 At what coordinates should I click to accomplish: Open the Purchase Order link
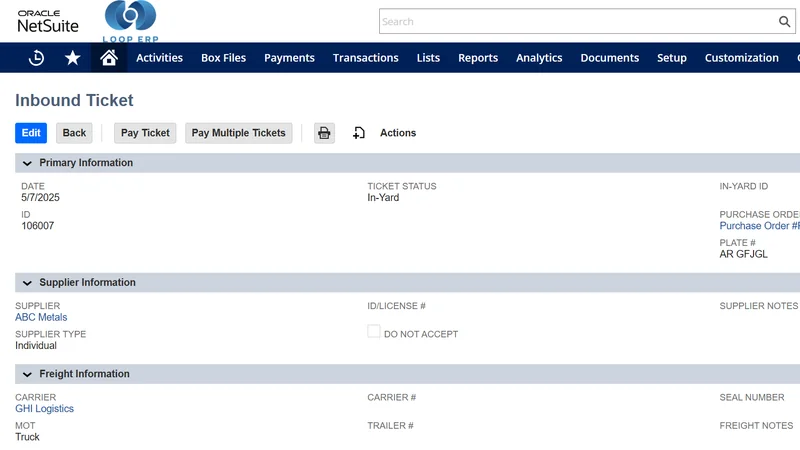click(759, 226)
